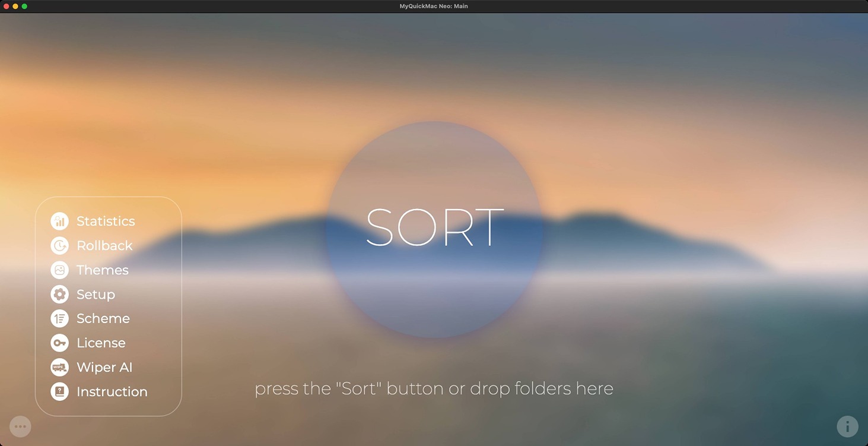The image size is (868, 446).
Task: Click the Statistics bar chart icon
Action: click(59, 221)
